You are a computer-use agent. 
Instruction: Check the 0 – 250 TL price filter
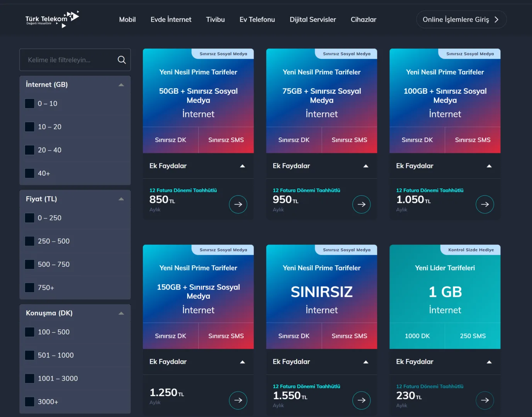point(30,218)
